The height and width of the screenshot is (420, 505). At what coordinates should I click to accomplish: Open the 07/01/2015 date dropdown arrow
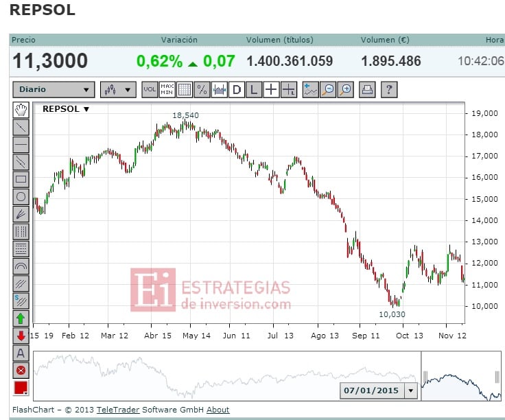click(x=411, y=390)
